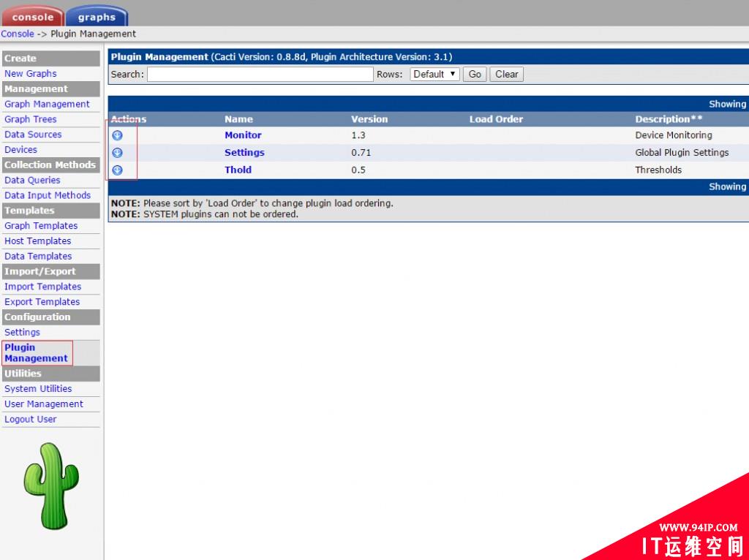Click the Device Monitoring description
The image size is (749, 560).
point(674,135)
